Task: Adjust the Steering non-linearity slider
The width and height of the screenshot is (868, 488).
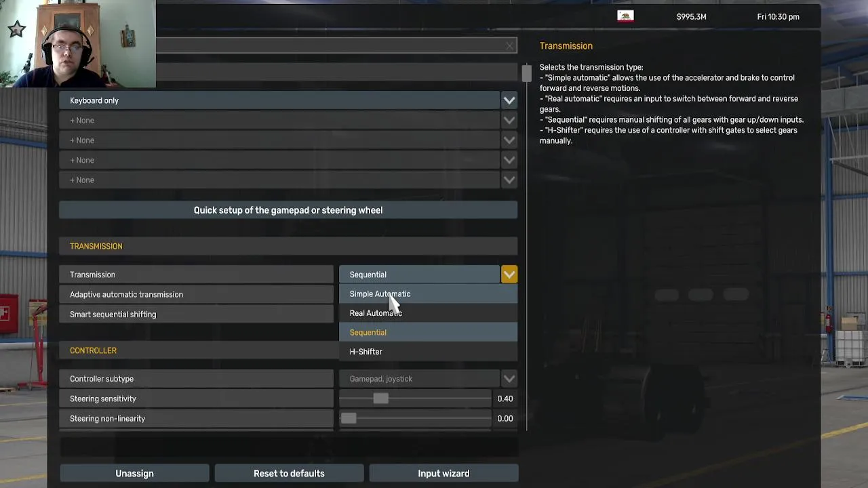Action: click(x=349, y=418)
